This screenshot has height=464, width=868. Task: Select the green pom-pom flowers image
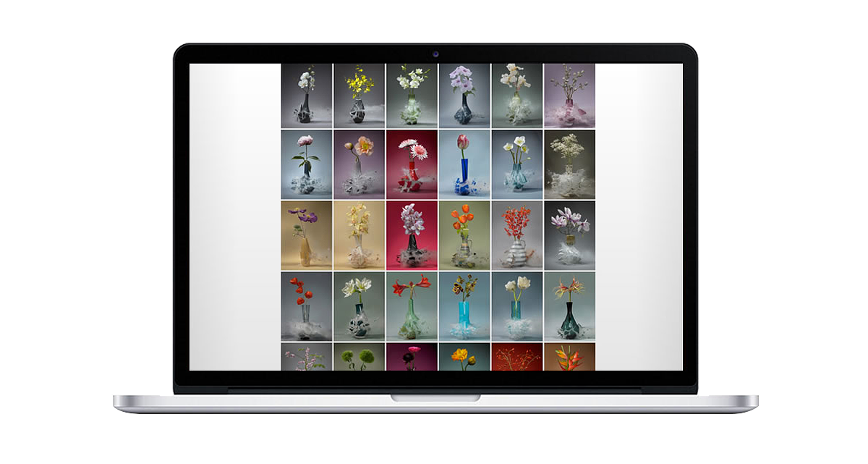[x=359, y=357]
